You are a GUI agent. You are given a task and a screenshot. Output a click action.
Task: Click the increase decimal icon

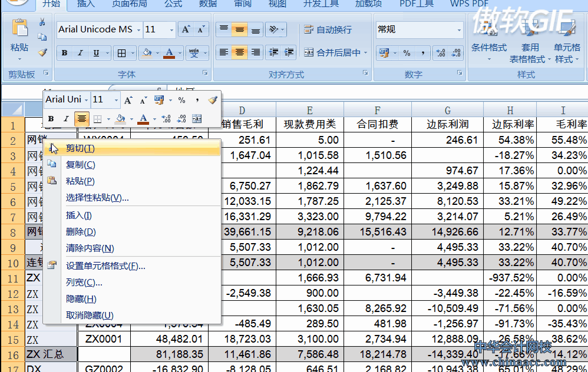coord(440,53)
